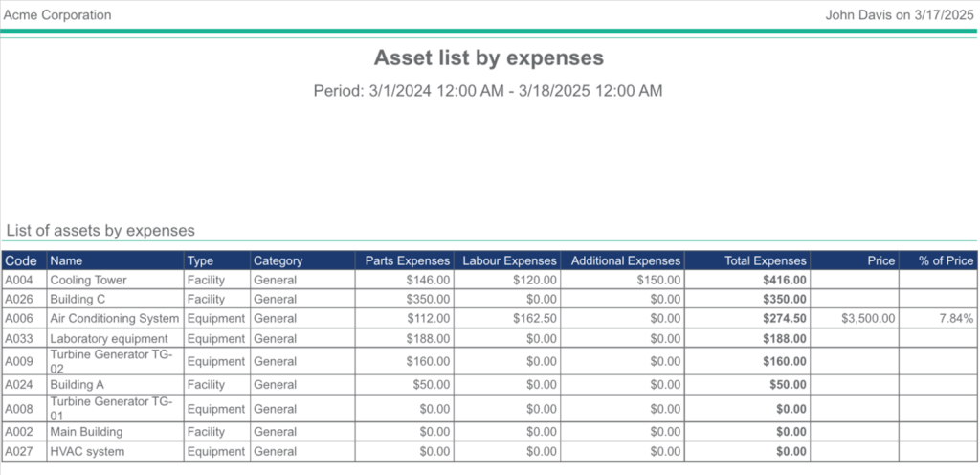The height and width of the screenshot is (475, 980).
Task: Select the 7.84% value cell
Action: point(957,319)
